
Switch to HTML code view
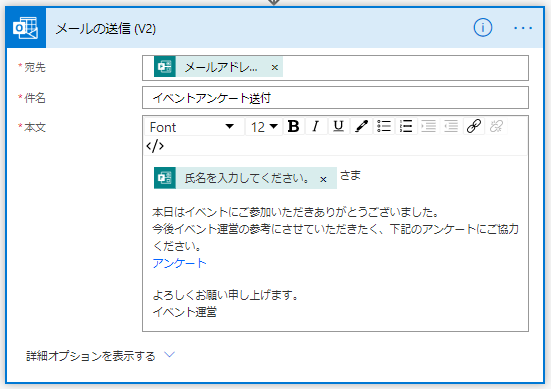pos(155,146)
